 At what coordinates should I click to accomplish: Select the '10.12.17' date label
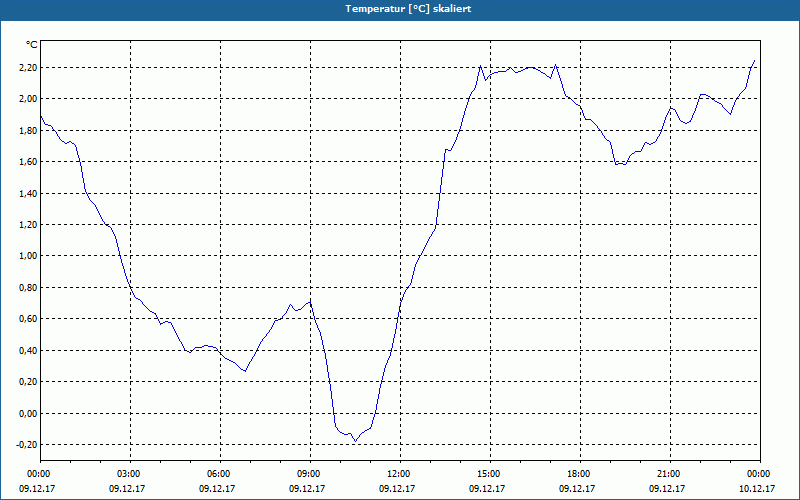(x=757, y=488)
